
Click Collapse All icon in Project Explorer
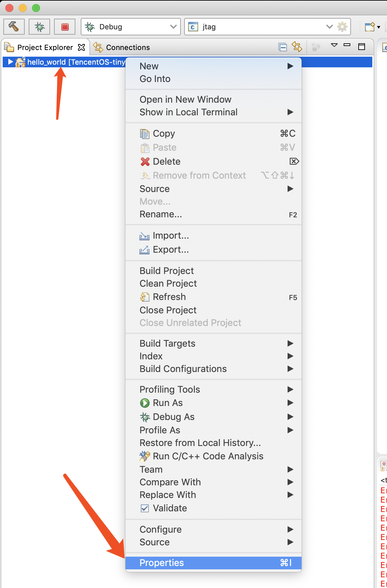point(283,47)
